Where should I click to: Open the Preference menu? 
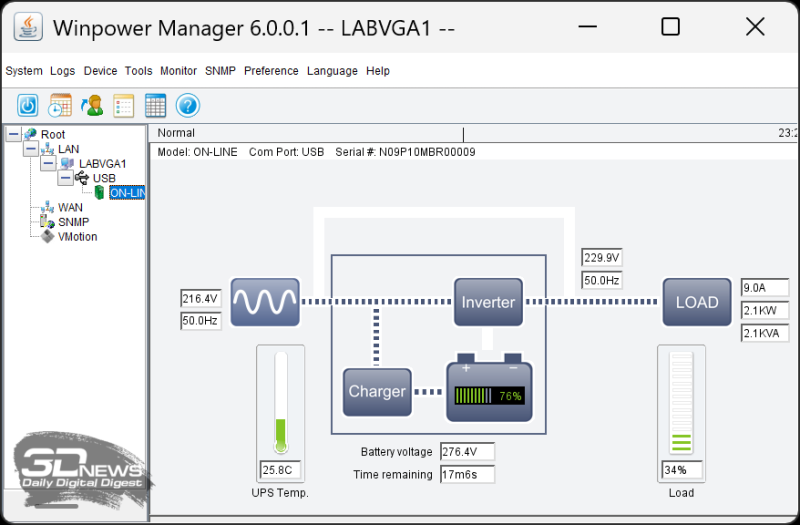click(x=271, y=71)
